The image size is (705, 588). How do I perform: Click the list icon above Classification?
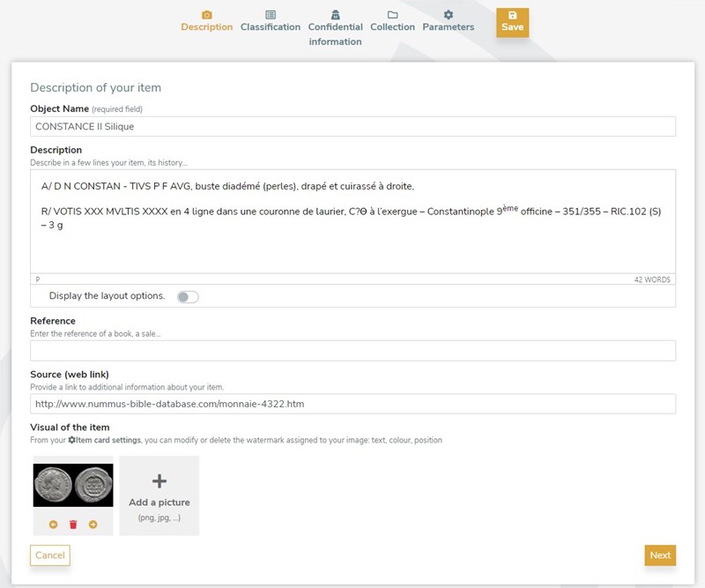click(x=271, y=15)
